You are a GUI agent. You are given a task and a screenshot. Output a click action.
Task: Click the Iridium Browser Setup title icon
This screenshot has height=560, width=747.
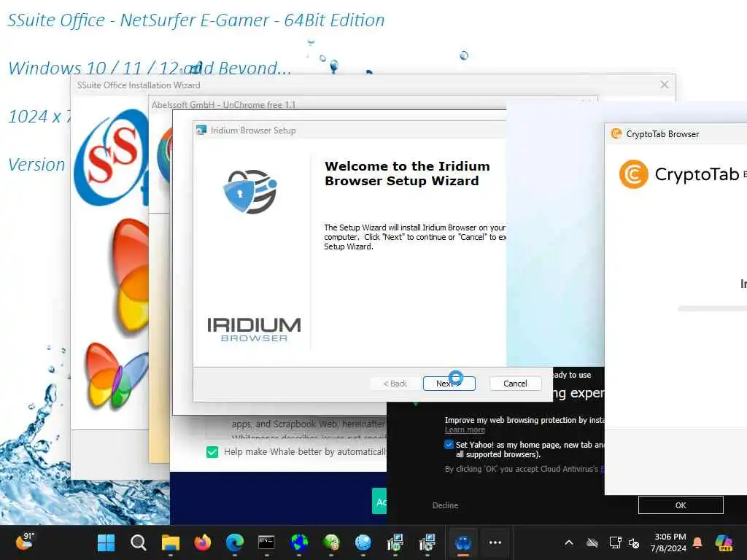tap(201, 130)
